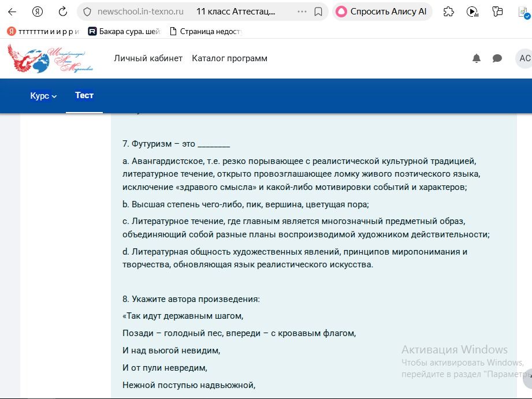This screenshot has width=532, height=399.
Task: Open notifications bell icon
Action: [477, 58]
